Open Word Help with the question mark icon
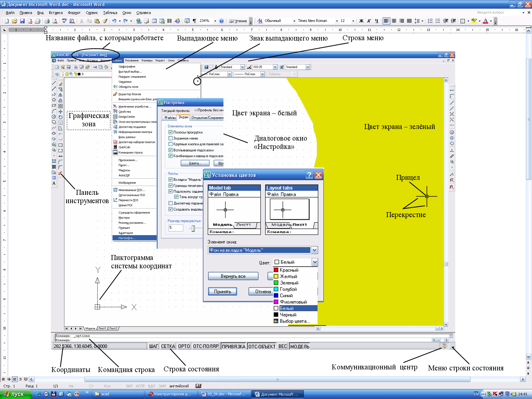 point(221,21)
